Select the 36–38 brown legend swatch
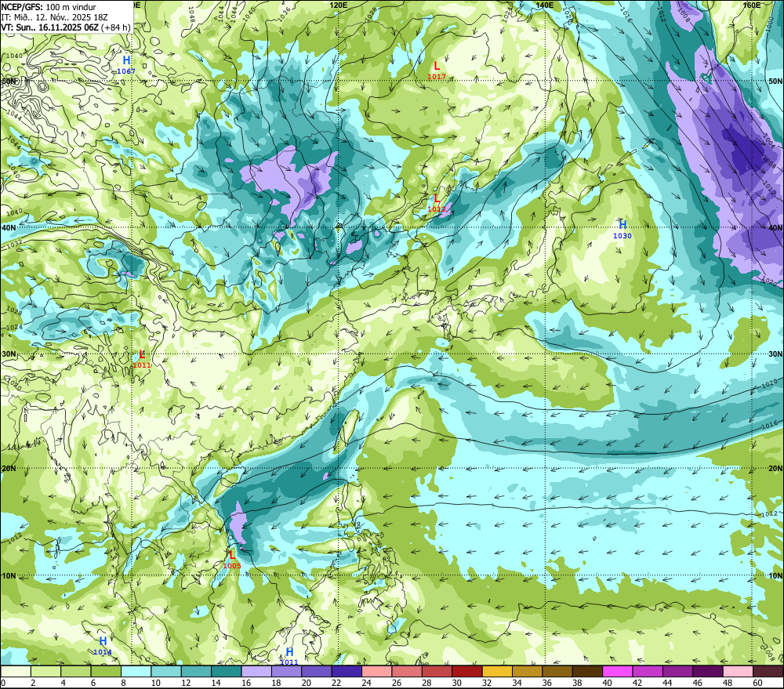 click(557, 671)
